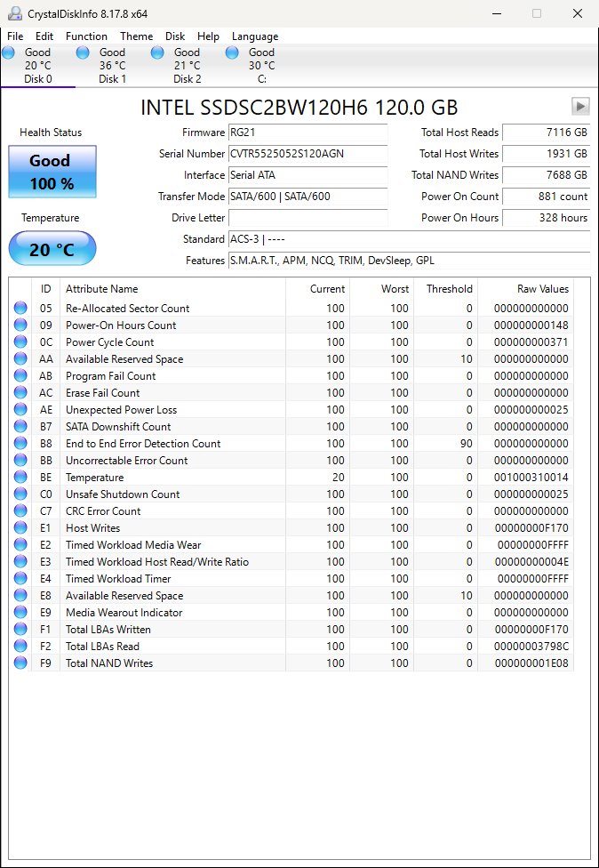Screen dimensions: 599x868
Task: Click the Features field
Action: 410,261
